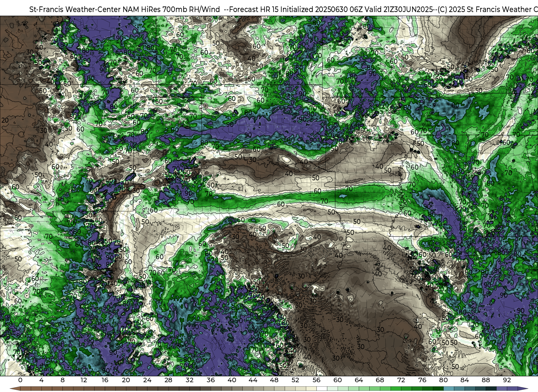Click the colorbar label 84
Image resolution: width=538 pixels, height=392 pixels.
point(465,380)
